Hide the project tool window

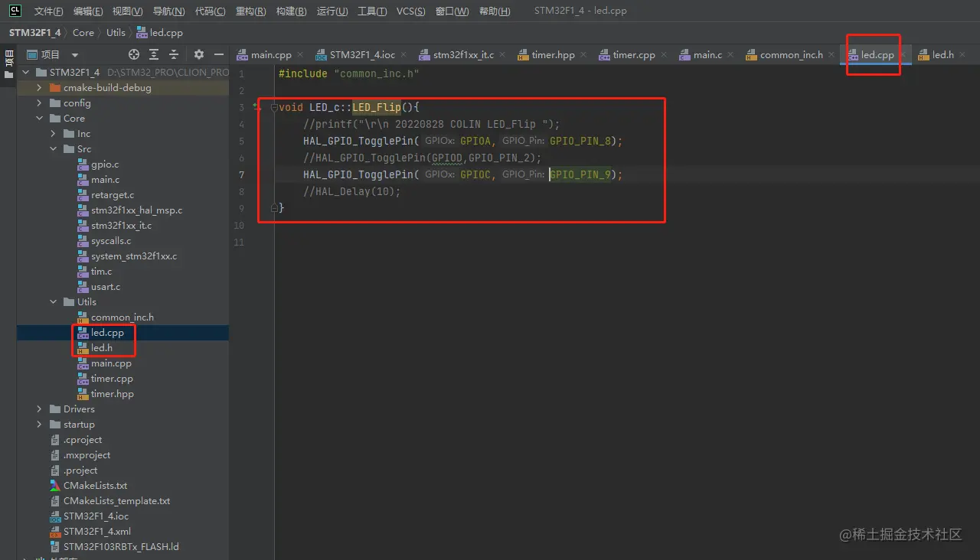(219, 54)
